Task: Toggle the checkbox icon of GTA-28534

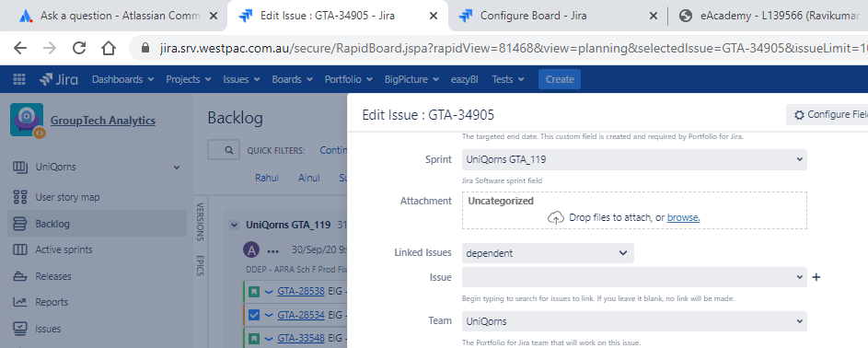Action: pos(254,316)
